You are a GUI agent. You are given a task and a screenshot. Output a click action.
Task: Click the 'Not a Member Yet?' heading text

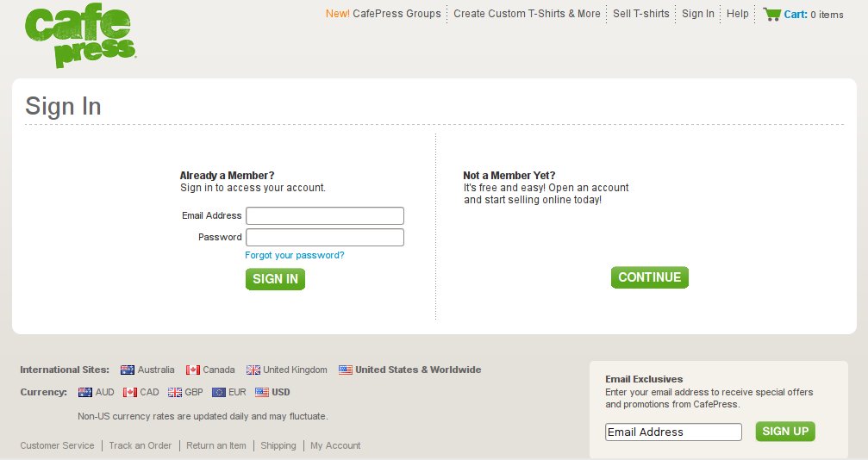[509, 176]
